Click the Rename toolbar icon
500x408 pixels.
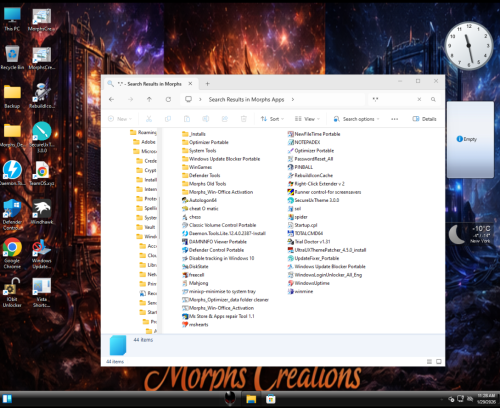206,119
